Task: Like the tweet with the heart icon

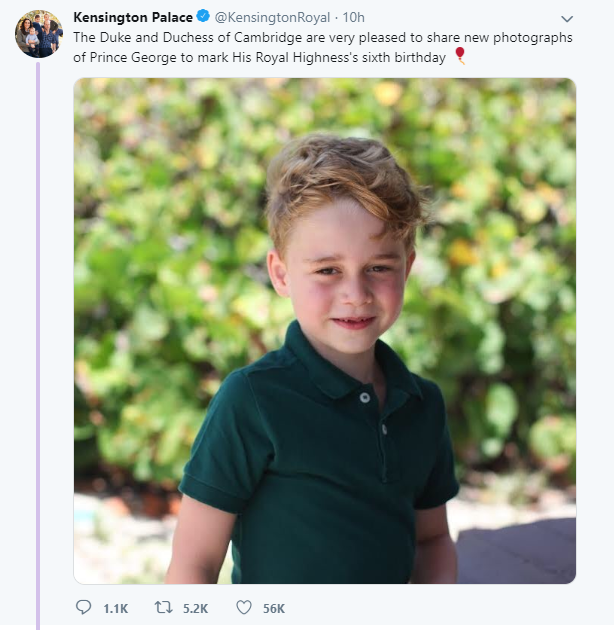Action: (x=244, y=608)
